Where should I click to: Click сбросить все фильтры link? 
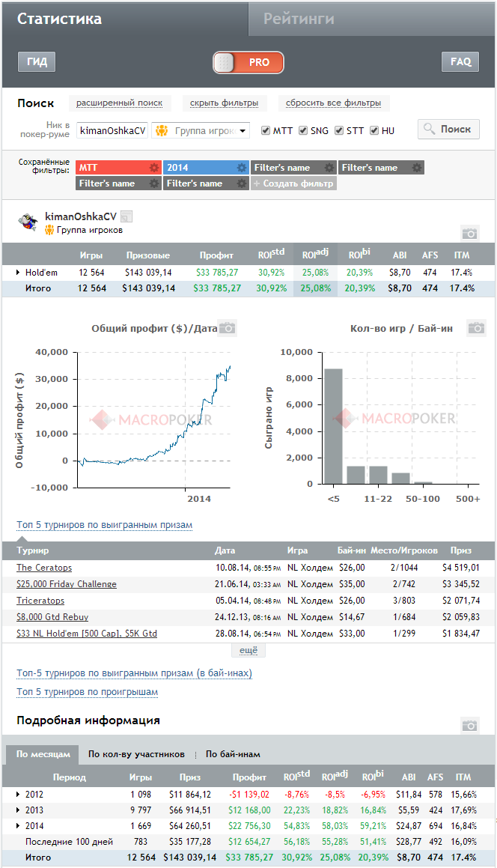pyautogui.click(x=333, y=103)
